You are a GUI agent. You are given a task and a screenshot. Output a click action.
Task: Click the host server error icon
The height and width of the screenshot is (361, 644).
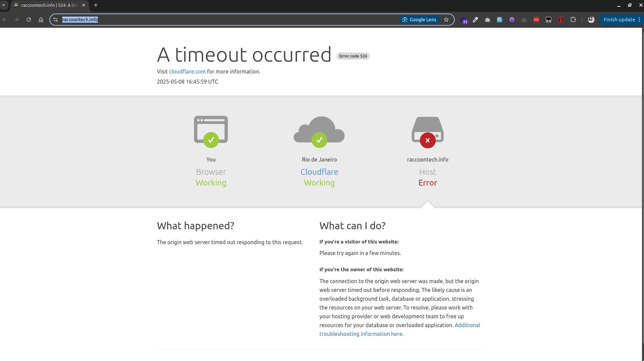tap(428, 132)
